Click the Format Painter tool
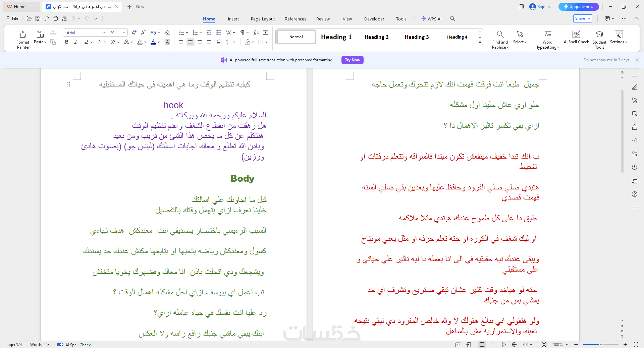The height and width of the screenshot is (348, 644). [23, 40]
